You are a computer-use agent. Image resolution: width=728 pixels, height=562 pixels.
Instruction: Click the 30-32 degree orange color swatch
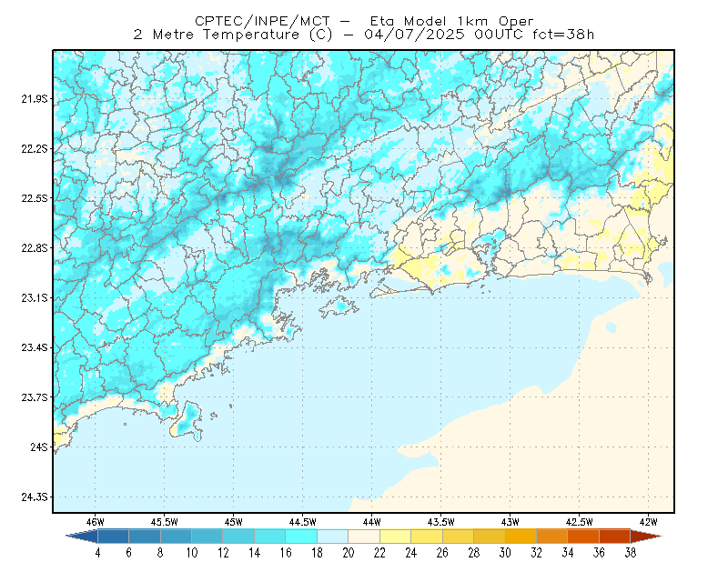tap(521, 537)
